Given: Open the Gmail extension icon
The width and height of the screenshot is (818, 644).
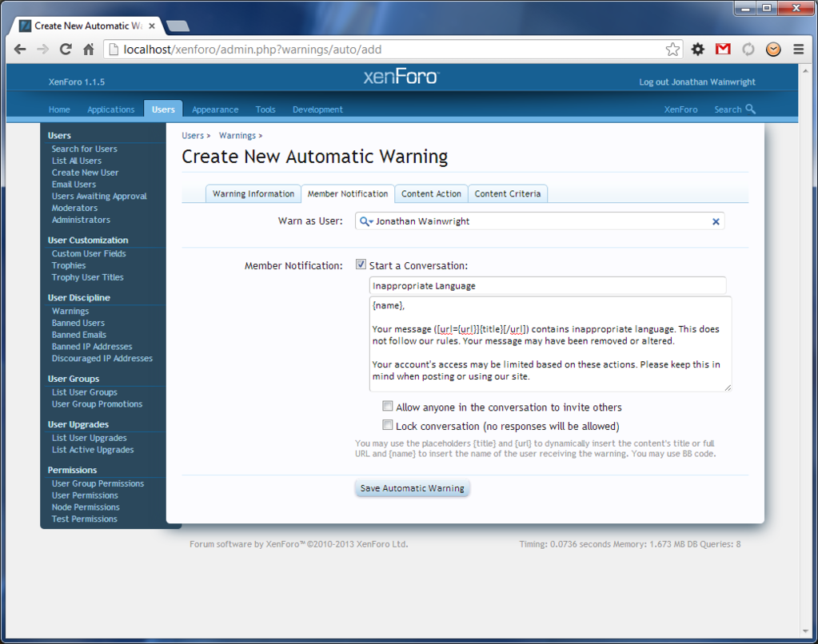Looking at the screenshot, I should tap(723, 50).
